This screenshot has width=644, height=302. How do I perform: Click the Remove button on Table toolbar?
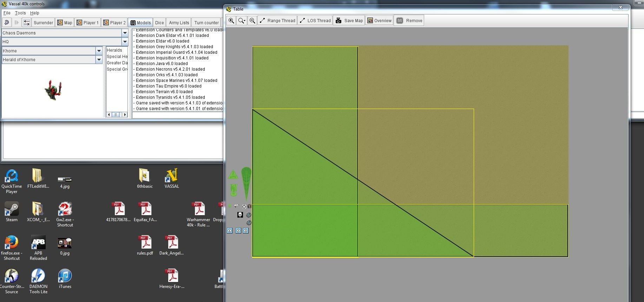409,20
